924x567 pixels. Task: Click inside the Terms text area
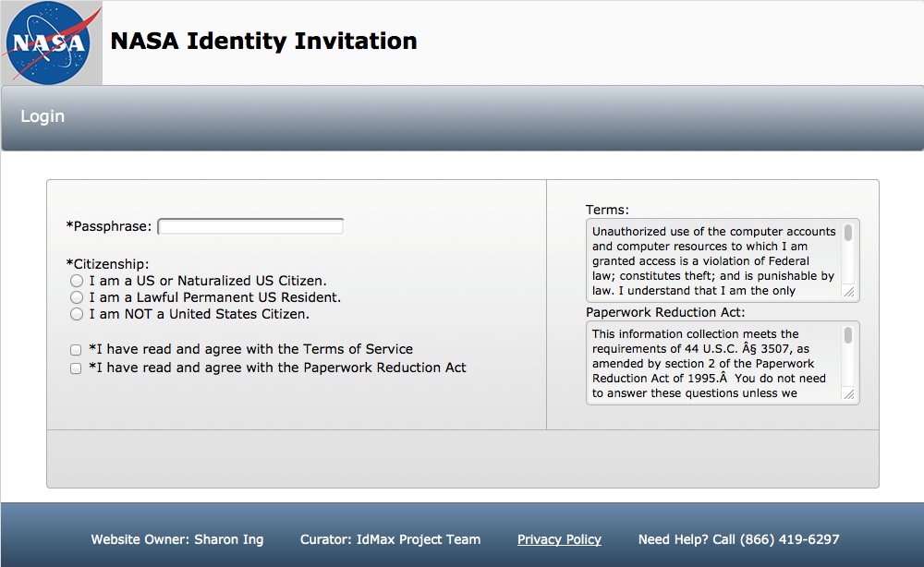tap(713, 260)
